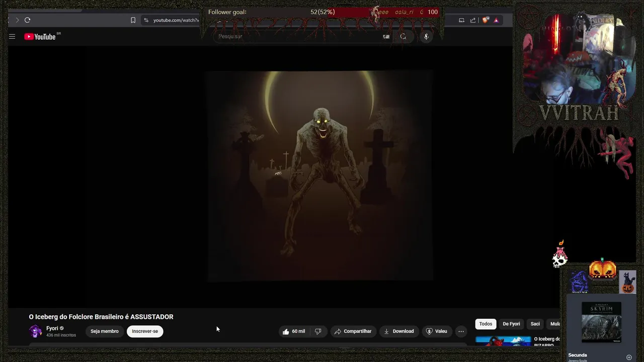Click the Valeu thanks button

pos(436,331)
